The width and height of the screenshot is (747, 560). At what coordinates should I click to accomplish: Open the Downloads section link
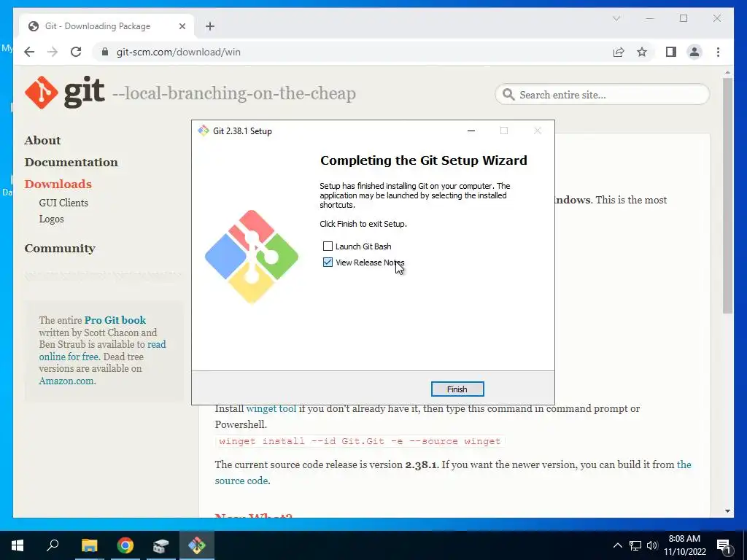58,184
